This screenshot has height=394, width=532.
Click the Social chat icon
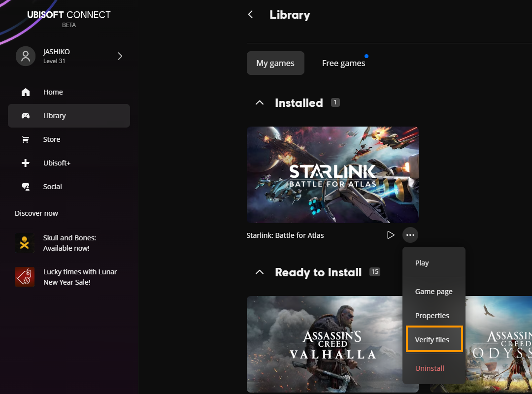tap(26, 187)
